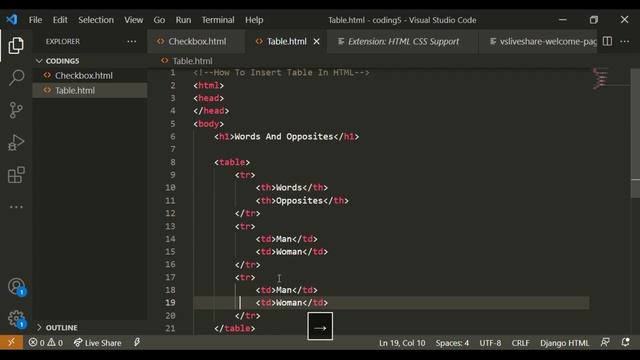640x360 pixels.
Task: Switch to the Checkbox.html tab
Action: (x=196, y=41)
